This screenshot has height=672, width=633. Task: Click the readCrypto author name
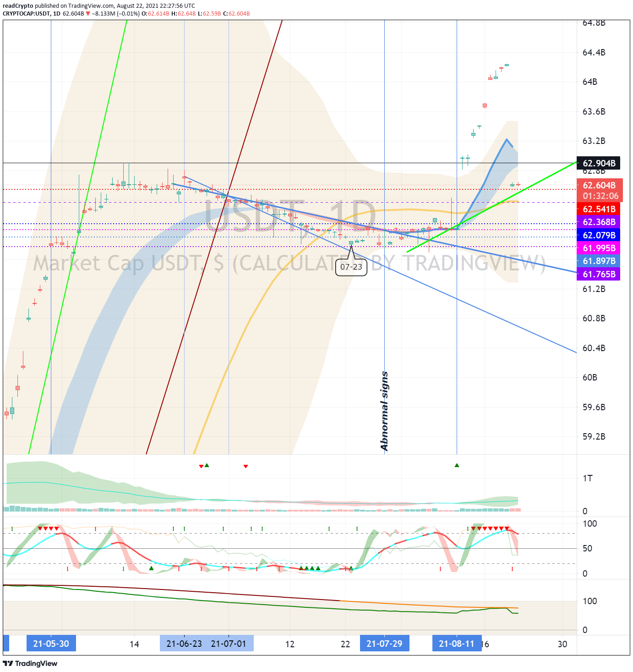(18, 6)
